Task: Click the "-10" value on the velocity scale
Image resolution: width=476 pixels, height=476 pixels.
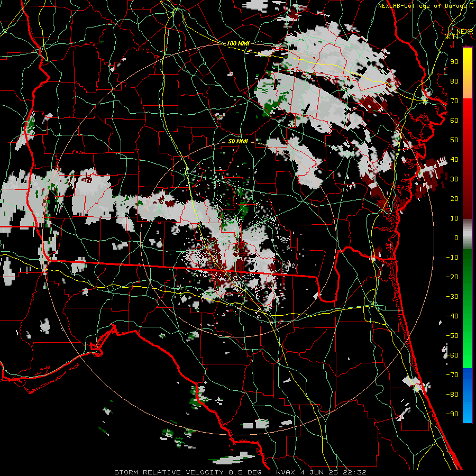Action: 452,258
